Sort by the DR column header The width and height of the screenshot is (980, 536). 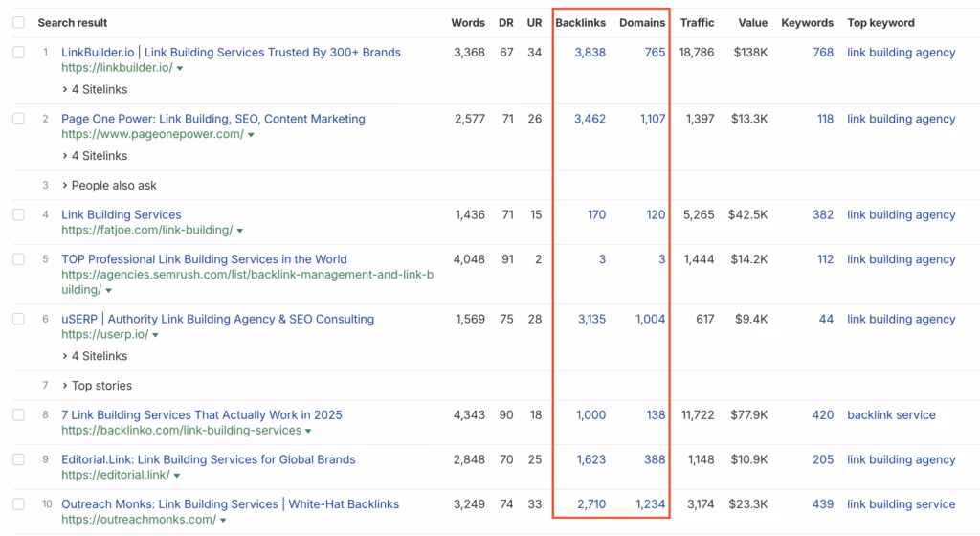(505, 22)
